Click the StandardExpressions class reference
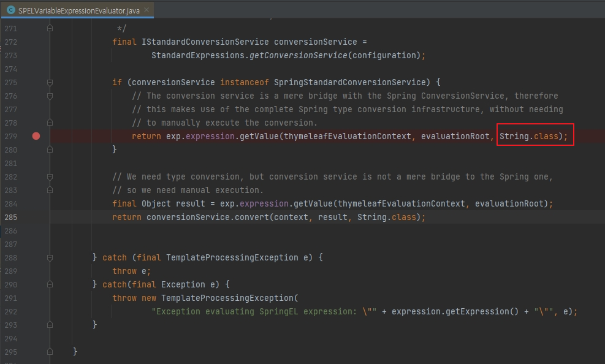605x364 pixels. click(198, 56)
